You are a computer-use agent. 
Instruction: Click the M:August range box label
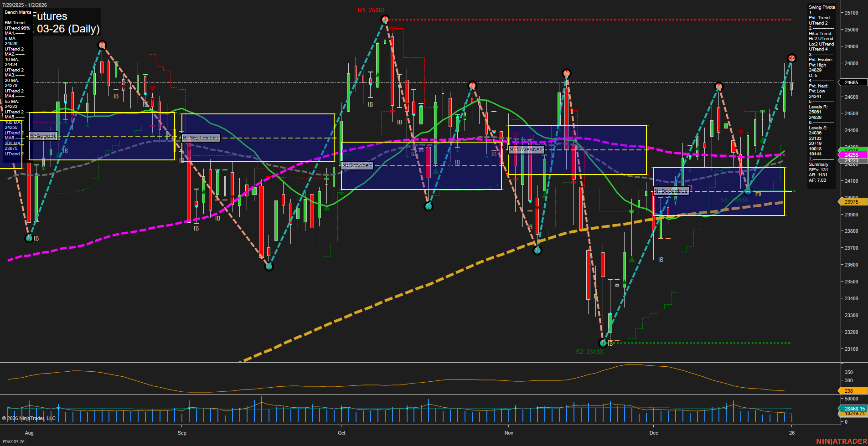(43, 135)
